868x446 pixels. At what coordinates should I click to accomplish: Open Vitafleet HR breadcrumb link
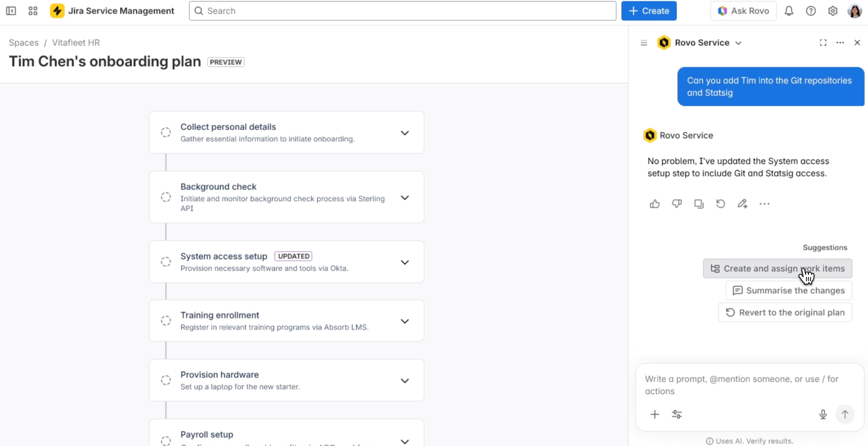click(76, 42)
